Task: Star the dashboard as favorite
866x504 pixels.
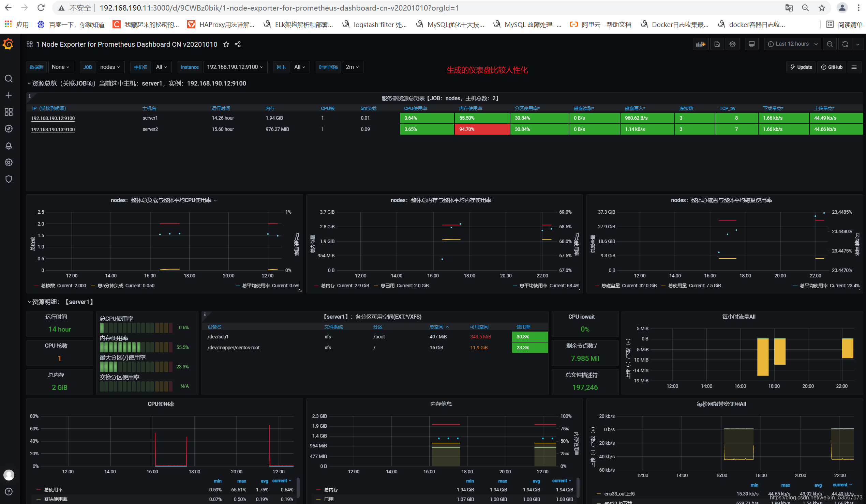Action: click(x=226, y=44)
